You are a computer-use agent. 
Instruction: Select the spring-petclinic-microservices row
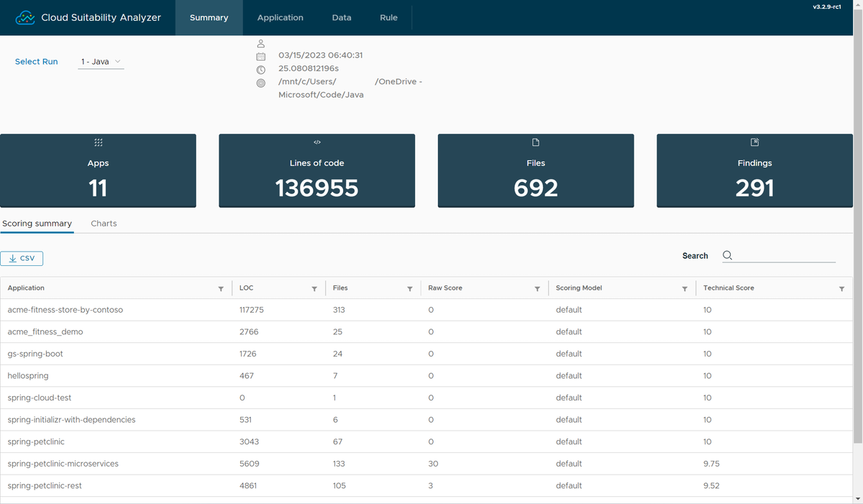63,464
